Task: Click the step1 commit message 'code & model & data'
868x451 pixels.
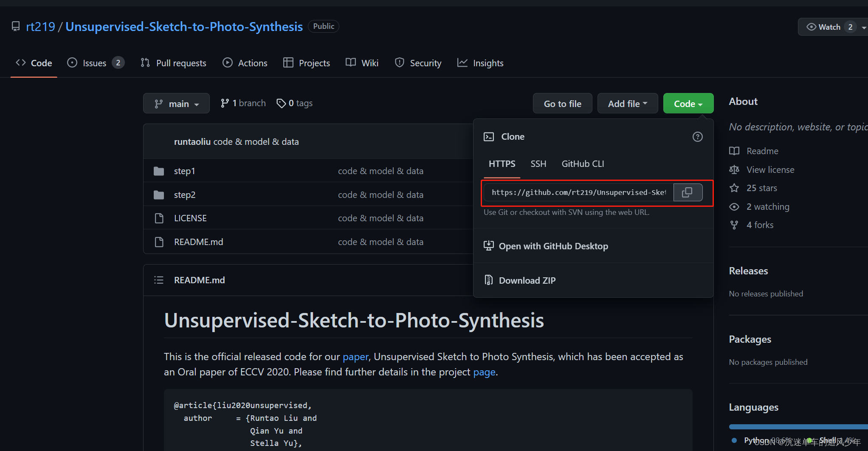Action: tap(380, 171)
